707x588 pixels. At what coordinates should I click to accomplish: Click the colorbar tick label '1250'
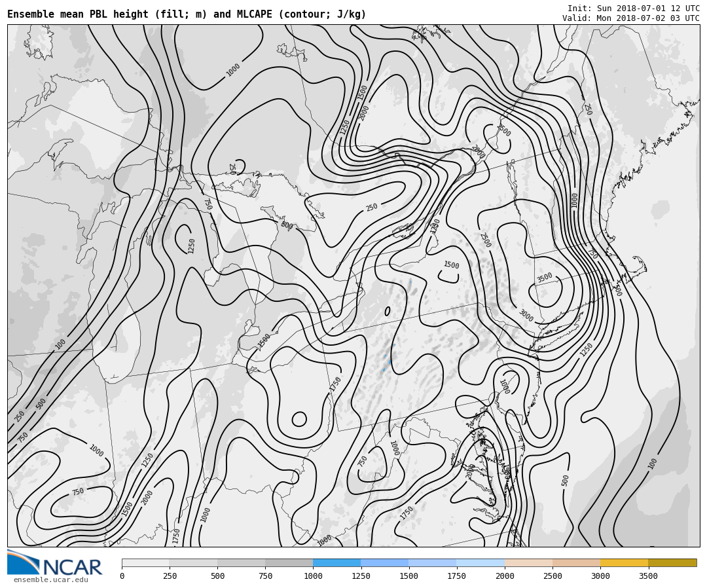click(x=361, y=576)
